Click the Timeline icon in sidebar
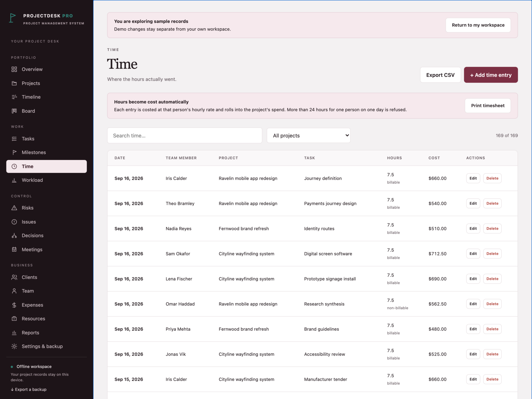Image resolution: width=532 pixels, height=399 pixels. (14, 97)
